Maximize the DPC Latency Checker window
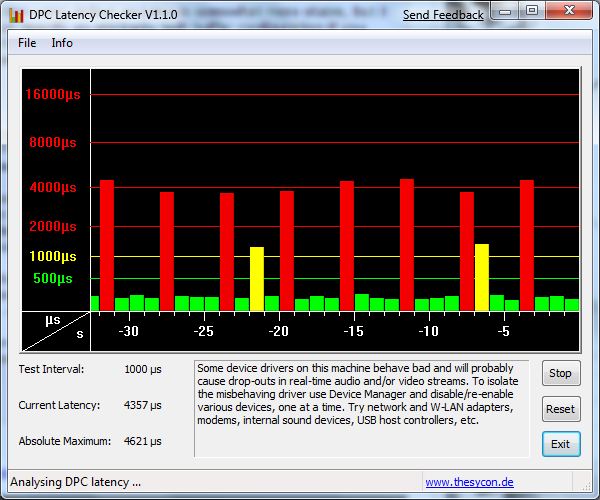 [x=532, y=11]
